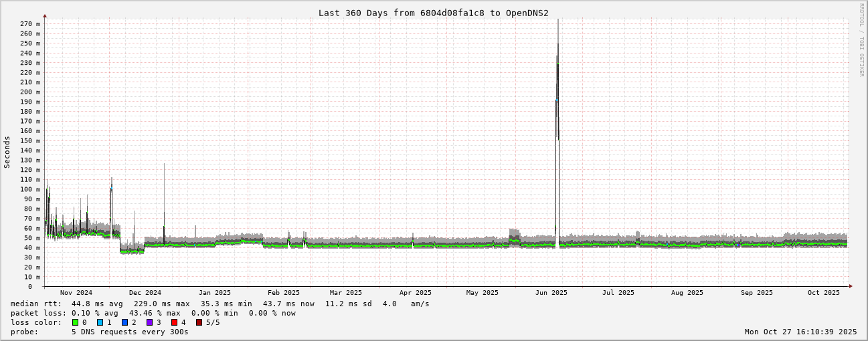Click the dark red 5/5 loss swatch
The image size is (868, 341).
[199, 322]
